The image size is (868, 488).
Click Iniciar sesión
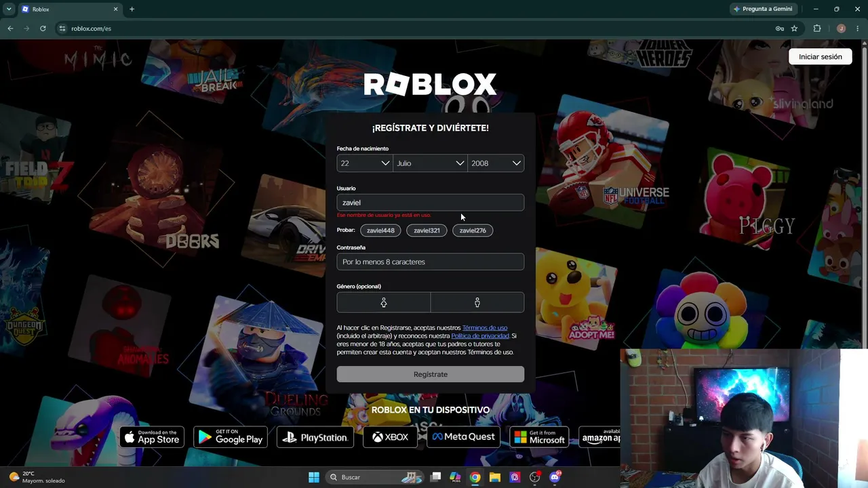click(x=820, y=57)
